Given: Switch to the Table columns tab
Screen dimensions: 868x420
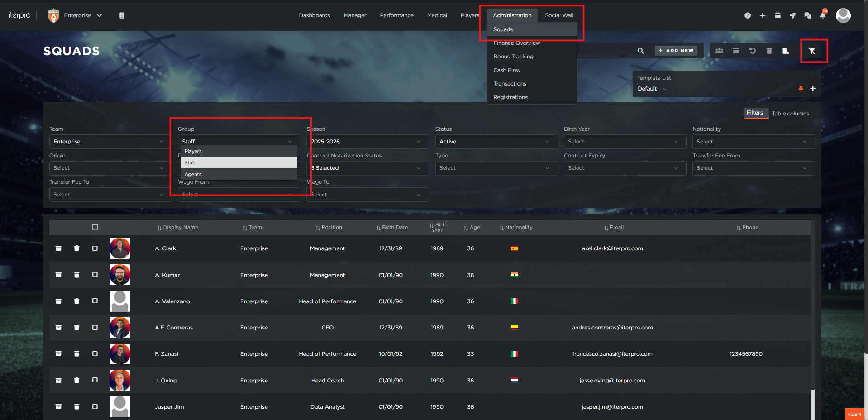Looking at the screenshot, I should [x=790, y=114].
